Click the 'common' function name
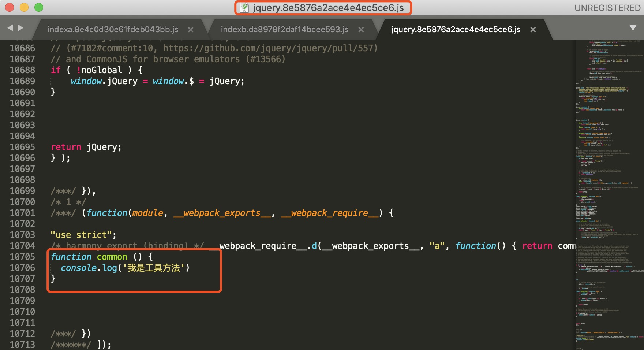The image size is (644, 350). pyautogui.click(x=112, y=257)
